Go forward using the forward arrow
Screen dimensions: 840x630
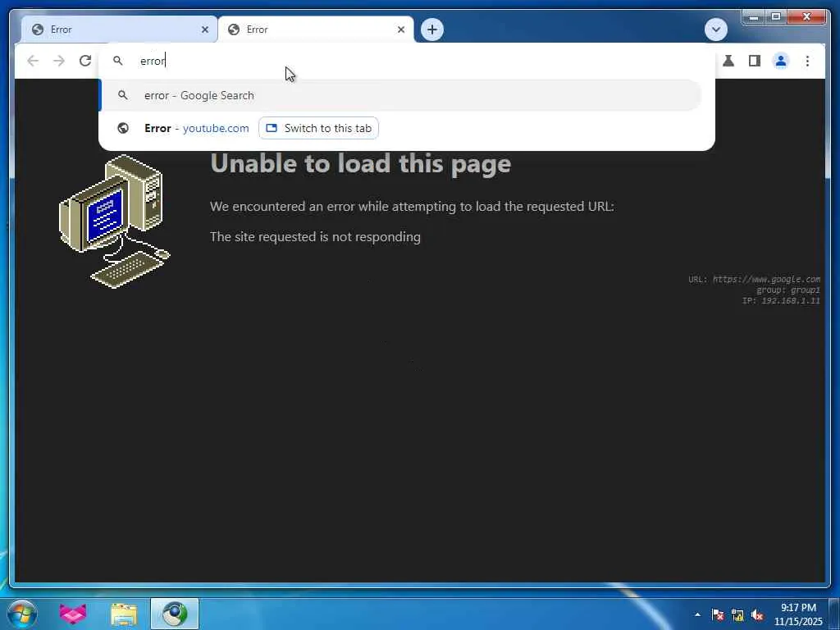pyautogui.click(x=59, y=61)
